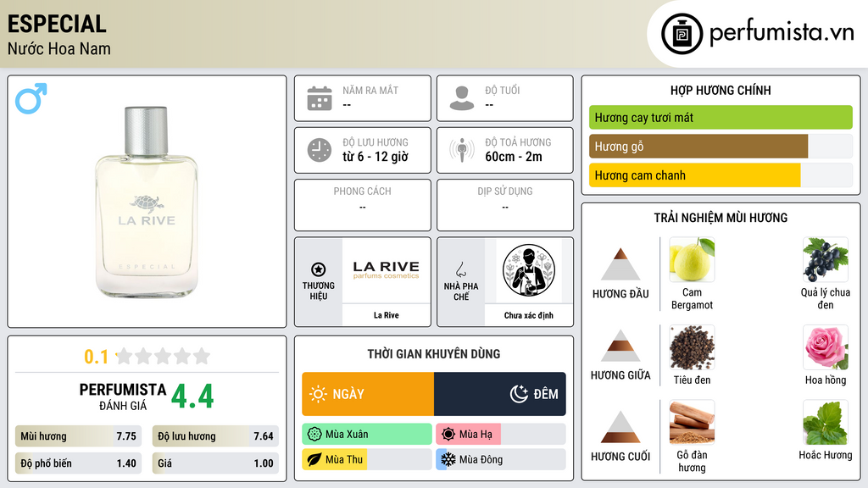Click the perfumista.vn site name text
Viewport: 868px width, 488px height.
(x=782, y=33)
